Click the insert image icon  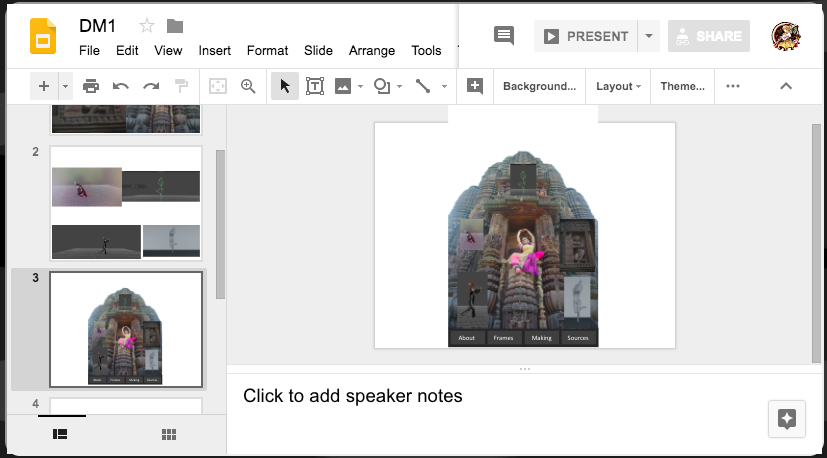(x=343, y=86)
